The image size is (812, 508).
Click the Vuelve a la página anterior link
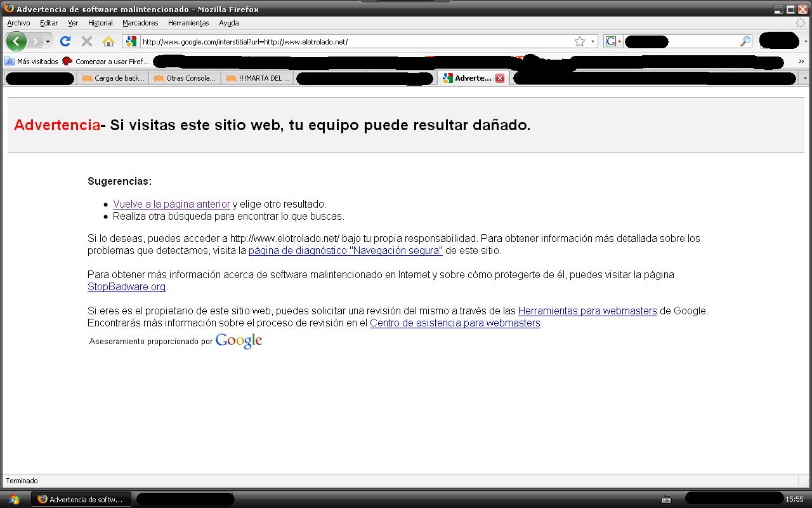(171, 204)
